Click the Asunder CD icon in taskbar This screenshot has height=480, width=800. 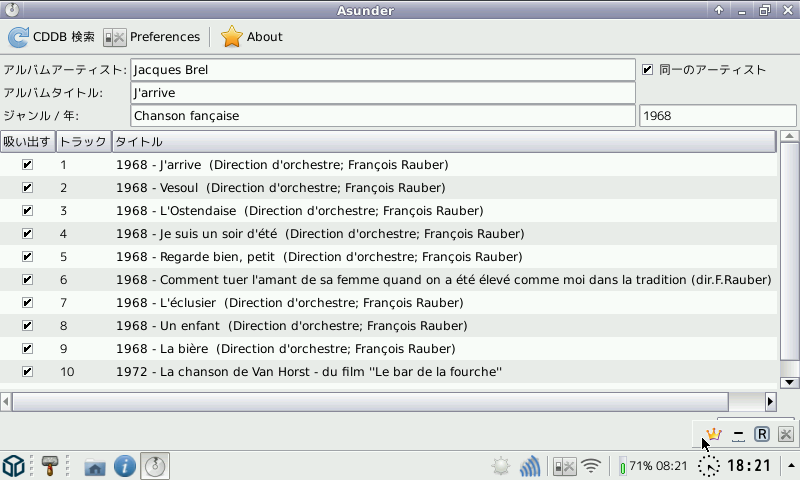click(x=155, y=466)
